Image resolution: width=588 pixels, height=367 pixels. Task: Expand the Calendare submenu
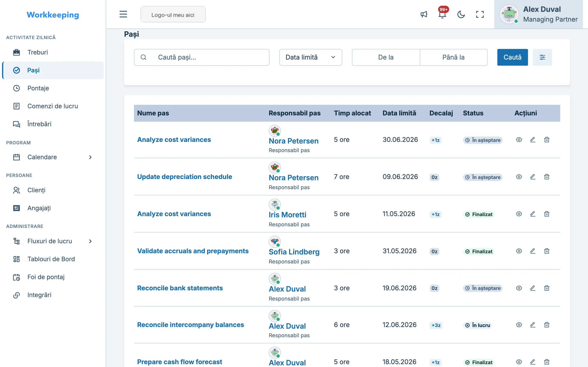tap(90, 157)
